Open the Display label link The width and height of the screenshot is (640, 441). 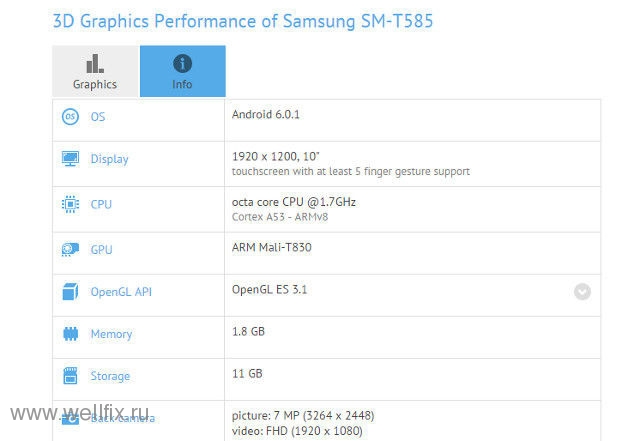(x=109, y=159)
